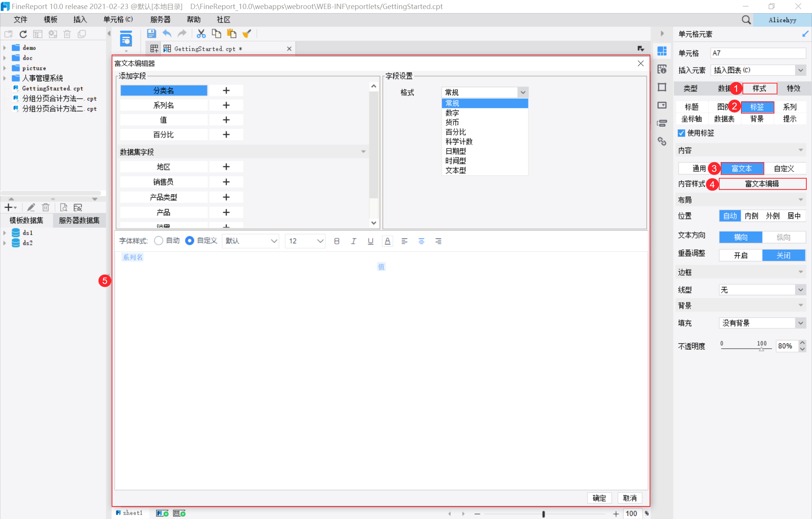The image size is (812, 519).
Task: Click the 富文本编辑 button
Action: coord(762,184)
